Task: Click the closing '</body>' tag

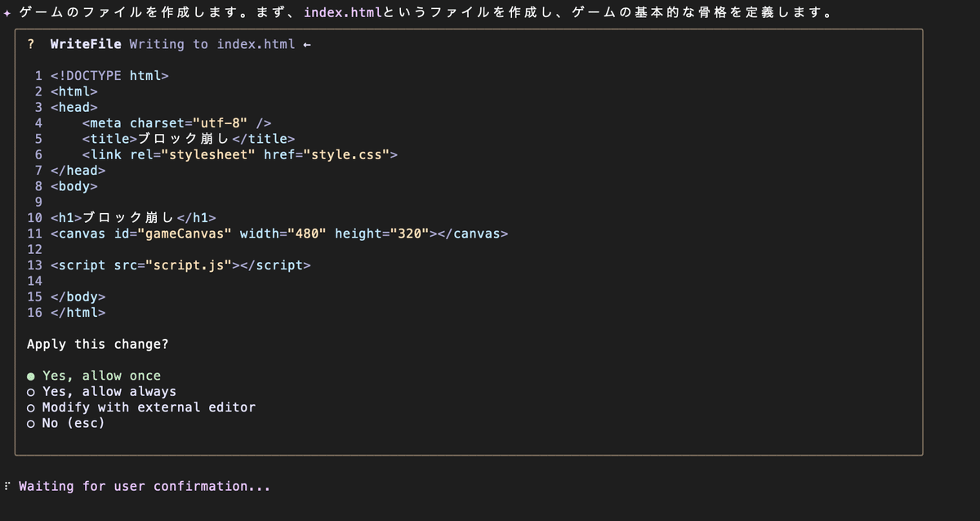Action: (78, 297)
